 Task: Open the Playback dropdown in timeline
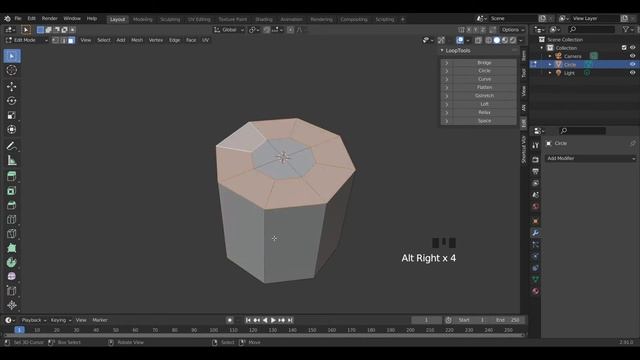tap(33, 320)
